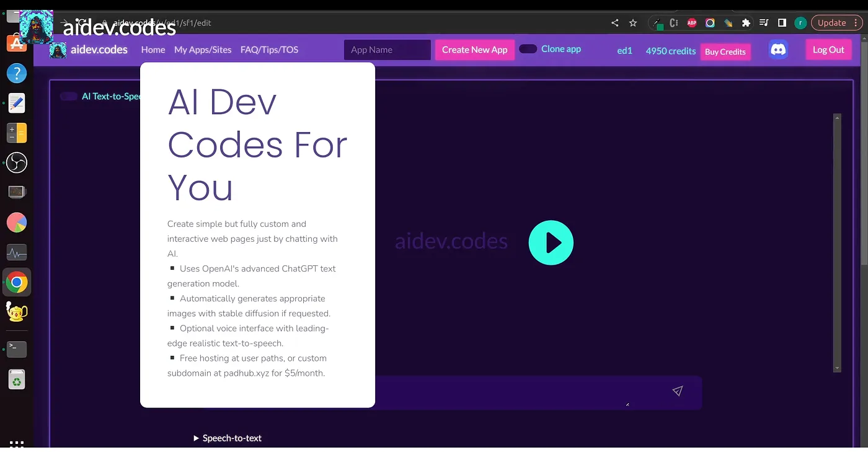868x452 pixels.
Task: Focus the App Name input field
Action: (387, 50)
